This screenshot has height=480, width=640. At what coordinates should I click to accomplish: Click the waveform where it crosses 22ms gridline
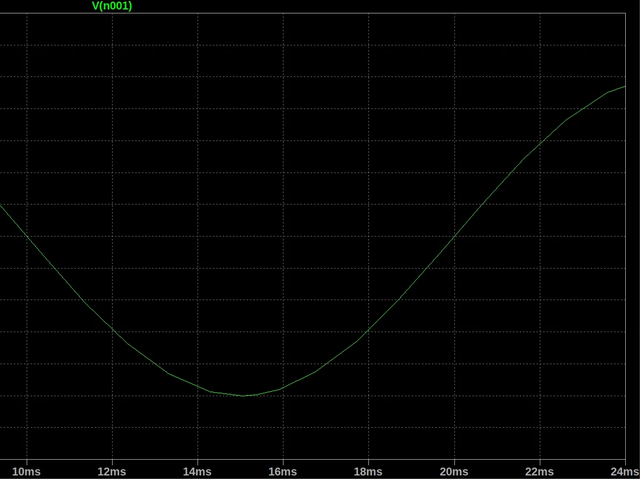pyautogui.click(x=540, y=143)
